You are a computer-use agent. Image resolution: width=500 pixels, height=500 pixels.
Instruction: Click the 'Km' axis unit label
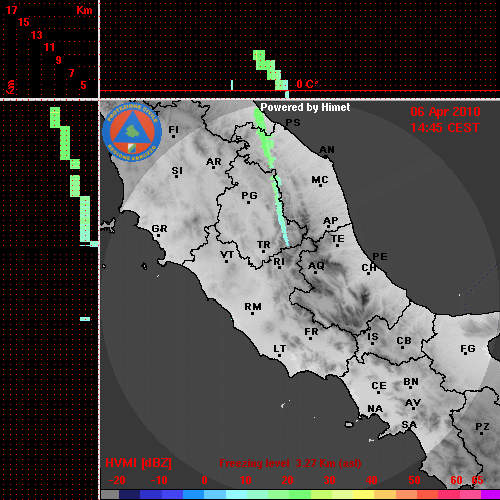[x=84, y=10]
